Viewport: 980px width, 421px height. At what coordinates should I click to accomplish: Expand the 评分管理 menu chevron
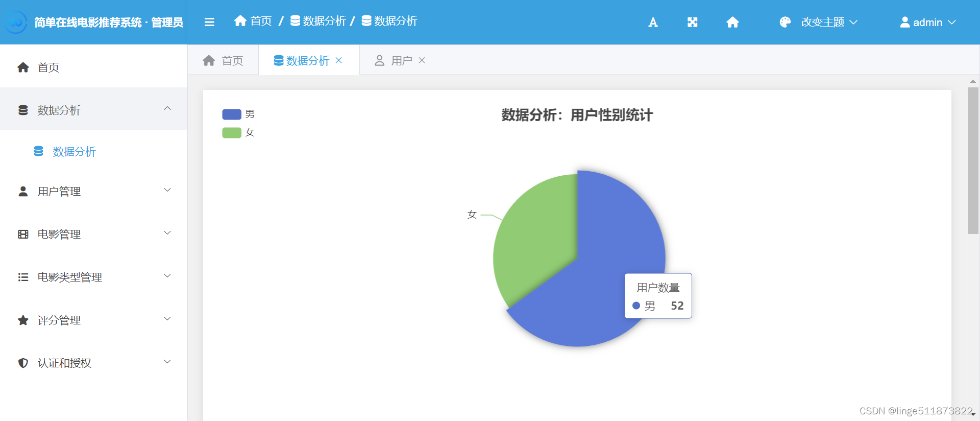167,319
